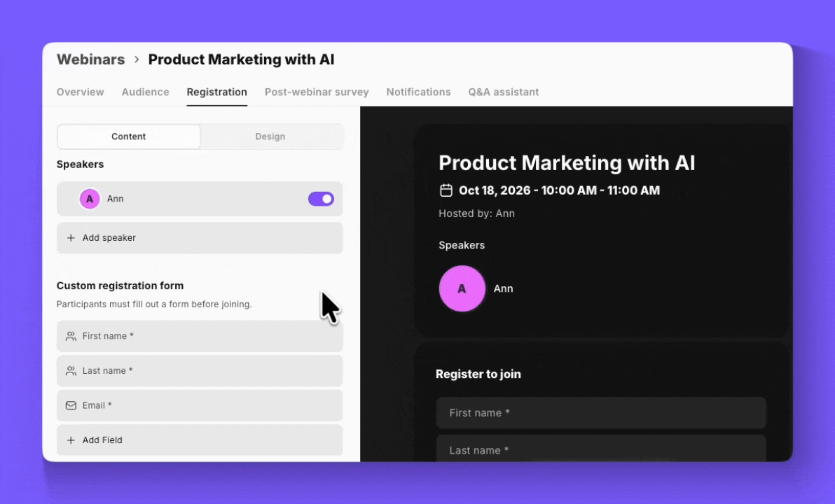Open the Post-webinar survey tab
835x504 pixels.
[x=317, y=92]
